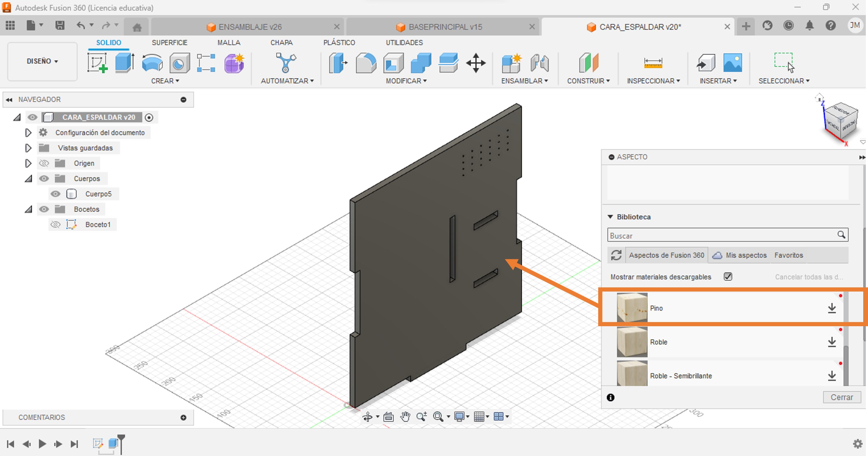Select the Fillet tool
Screen dimensions: 868x456
[x=366, y=63]
